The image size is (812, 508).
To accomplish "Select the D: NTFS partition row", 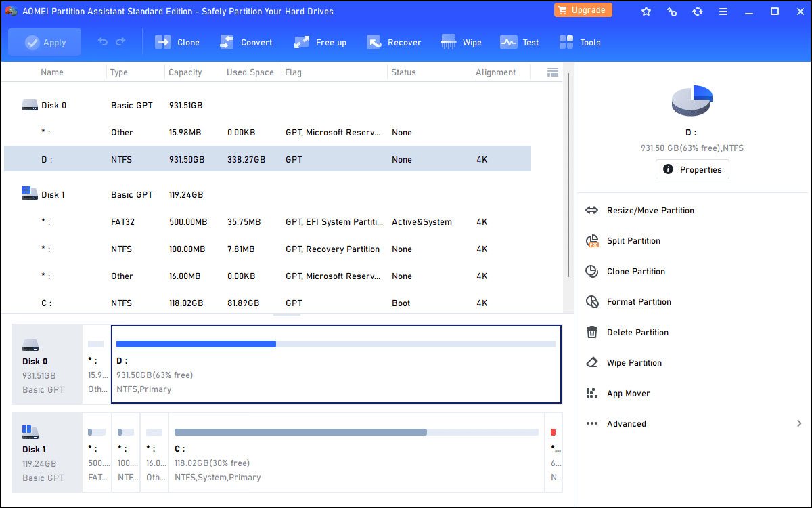I will pos(267,160).
